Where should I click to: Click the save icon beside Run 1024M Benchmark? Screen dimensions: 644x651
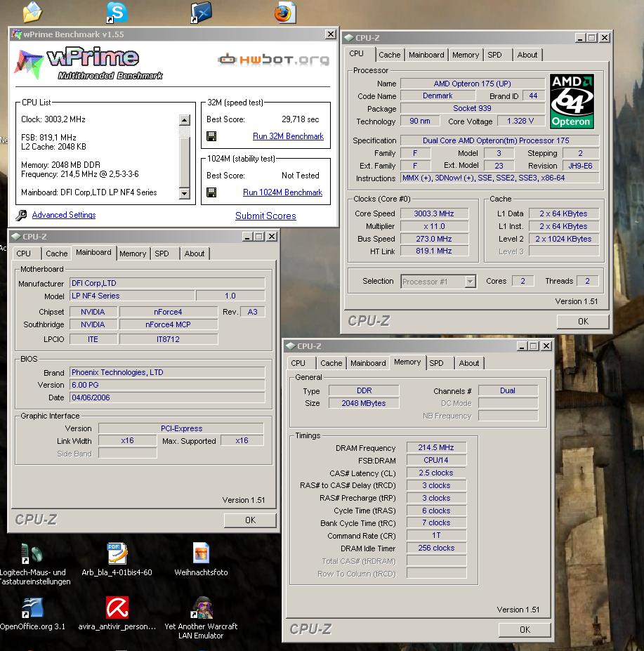[x=211, y=192]
